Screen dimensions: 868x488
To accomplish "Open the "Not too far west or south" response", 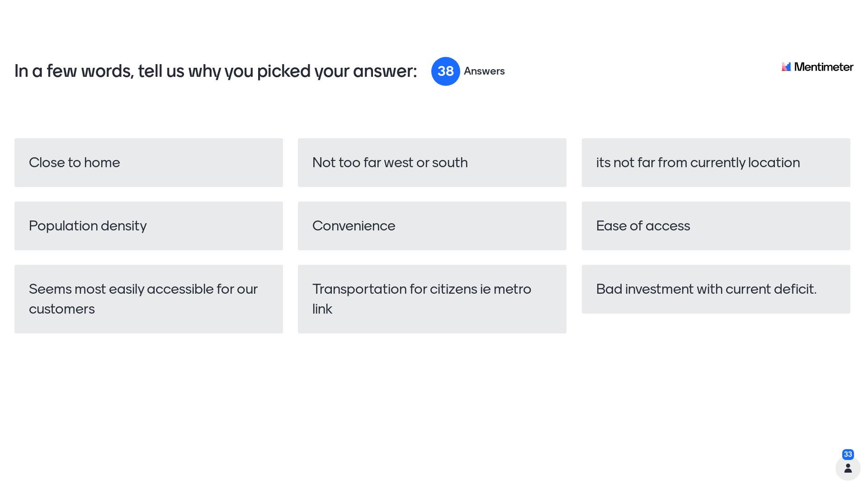I will pyautogui.click(x=432, y=163).
